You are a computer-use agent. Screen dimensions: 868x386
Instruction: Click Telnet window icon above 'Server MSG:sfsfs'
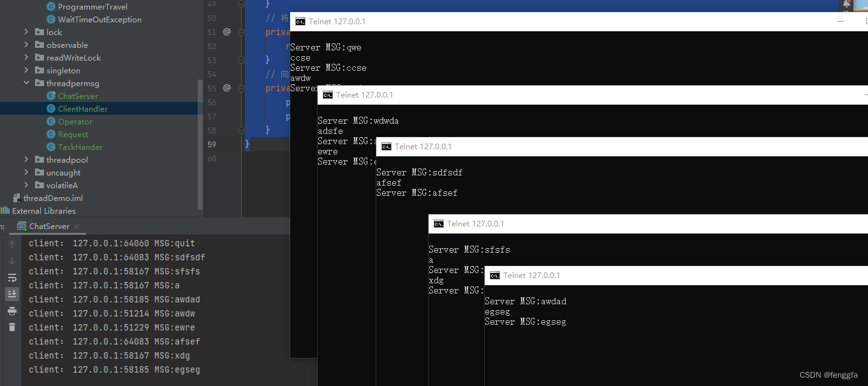(438, 224)
